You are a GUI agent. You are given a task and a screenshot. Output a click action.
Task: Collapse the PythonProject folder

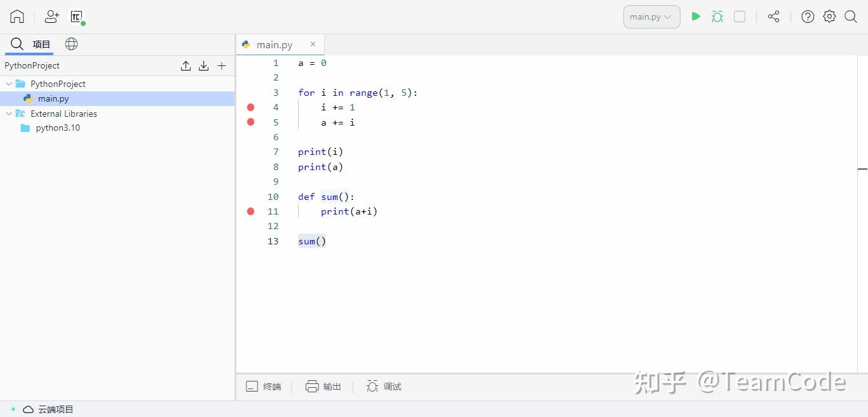point(8,84)
